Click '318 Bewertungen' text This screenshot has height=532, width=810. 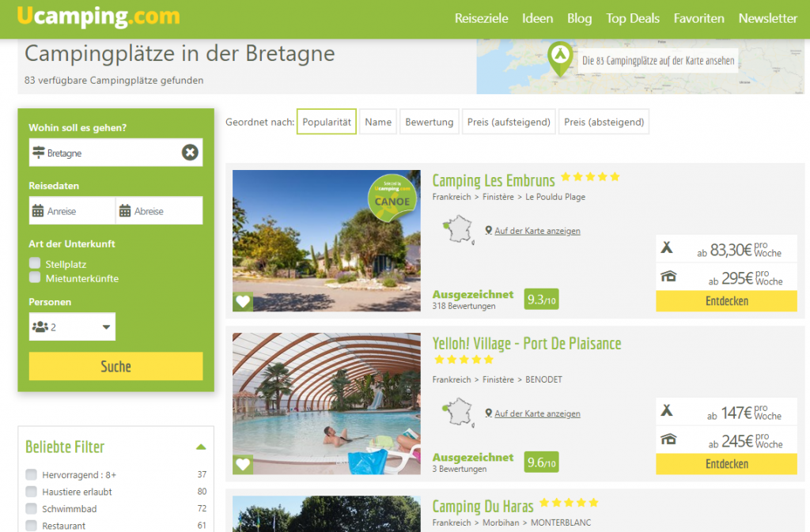click(464, 306)
